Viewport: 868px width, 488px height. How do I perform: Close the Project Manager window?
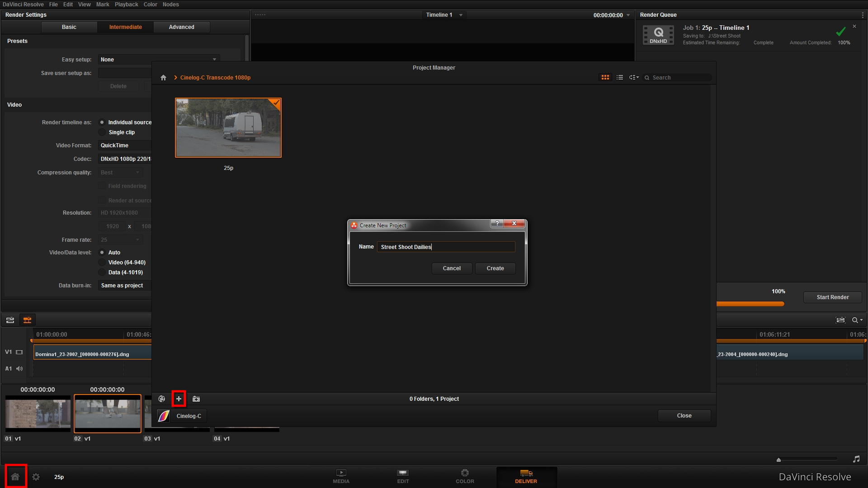[x=684, y=416]
